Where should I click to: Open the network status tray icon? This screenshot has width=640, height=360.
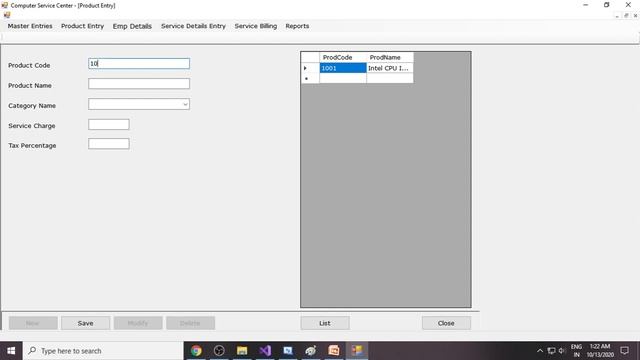(551, 351)
